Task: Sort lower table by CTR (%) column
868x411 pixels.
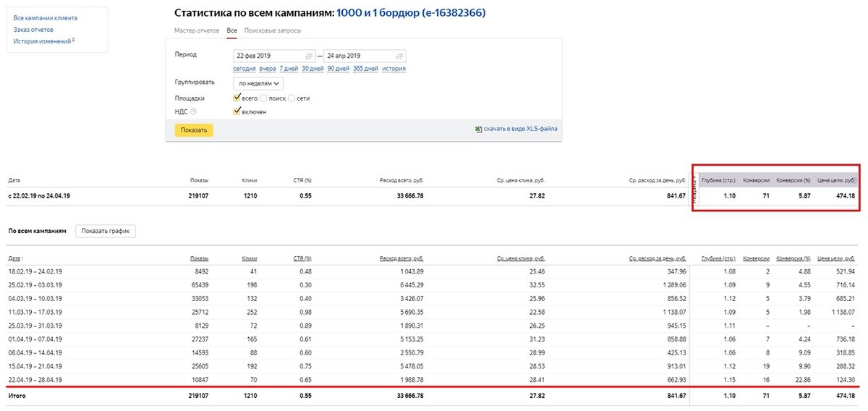Action: click(x=302, y=258)
